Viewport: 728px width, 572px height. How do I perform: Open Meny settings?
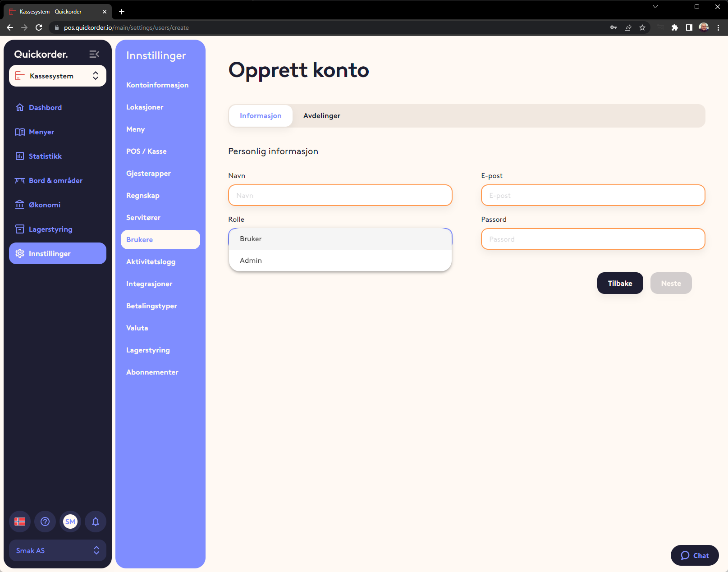[x=135, y=129]
